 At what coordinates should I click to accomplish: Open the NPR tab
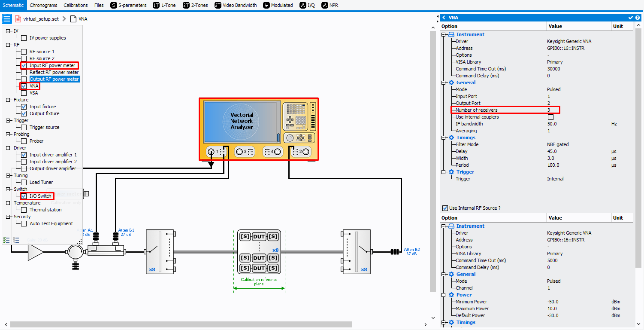click(330, 5)
